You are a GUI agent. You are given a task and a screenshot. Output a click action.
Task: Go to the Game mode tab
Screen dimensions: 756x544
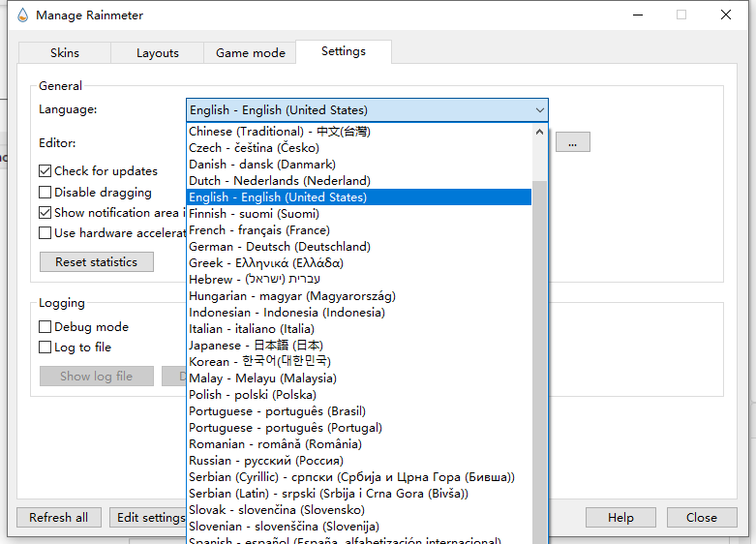pos(250,53)
